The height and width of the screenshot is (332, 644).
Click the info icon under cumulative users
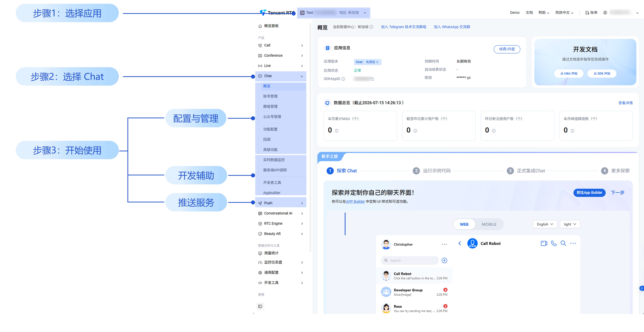(x=415, y=131)
